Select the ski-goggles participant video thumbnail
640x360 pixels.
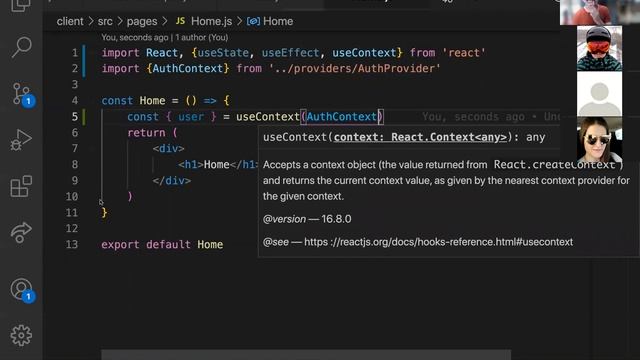[599, 48]
